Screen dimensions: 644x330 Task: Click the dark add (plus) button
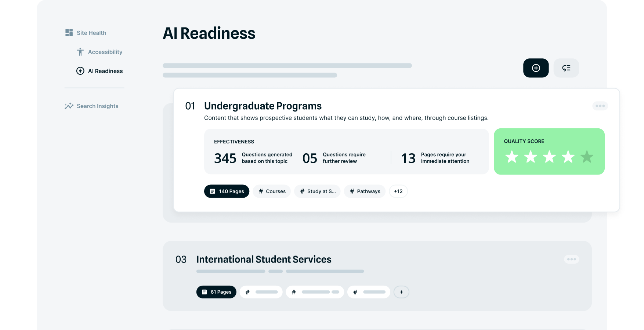click(x=536, y=68)
